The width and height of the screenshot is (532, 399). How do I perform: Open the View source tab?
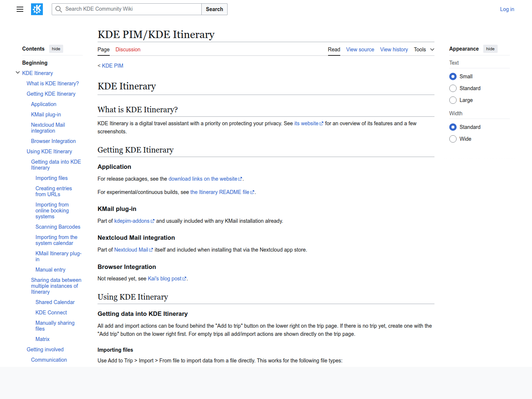click(x=360, y=50)
